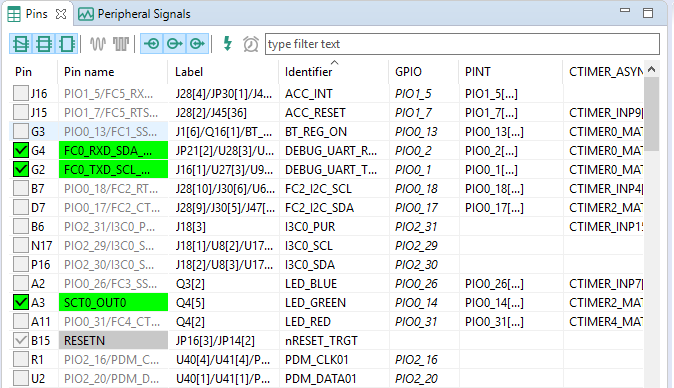Click the RESETN B15 checkbox
674x388 pixels.
[x=21, y=340]
